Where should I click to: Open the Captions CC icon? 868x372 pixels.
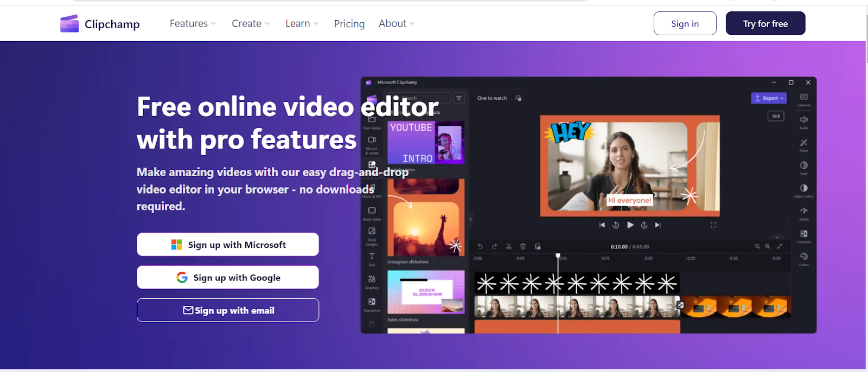point(804,97)
